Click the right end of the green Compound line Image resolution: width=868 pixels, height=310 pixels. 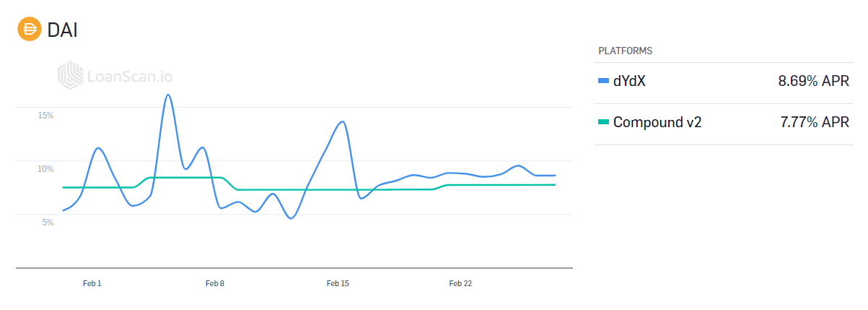(554, 185)
